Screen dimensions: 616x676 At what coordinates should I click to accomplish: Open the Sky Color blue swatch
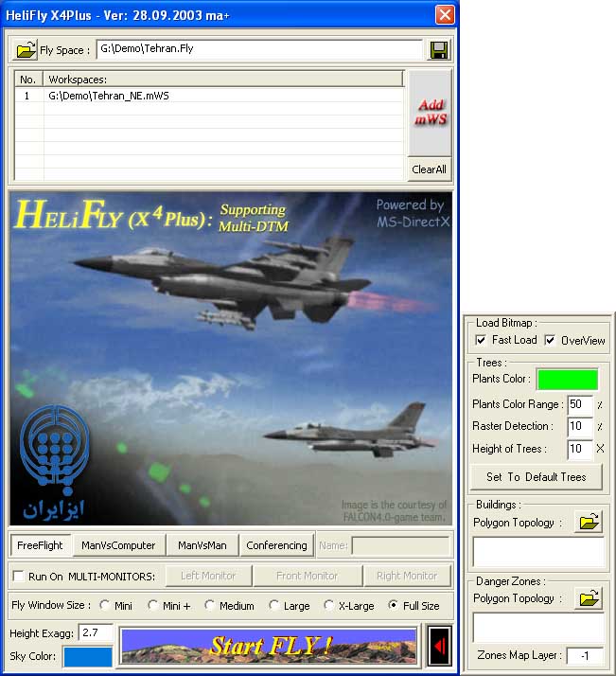pos(88,657)
